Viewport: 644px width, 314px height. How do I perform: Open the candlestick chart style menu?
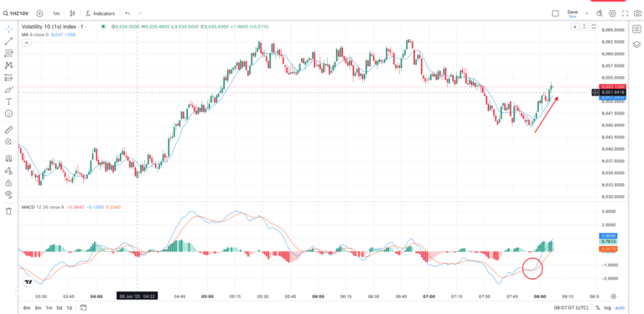(x=73, y=13)
